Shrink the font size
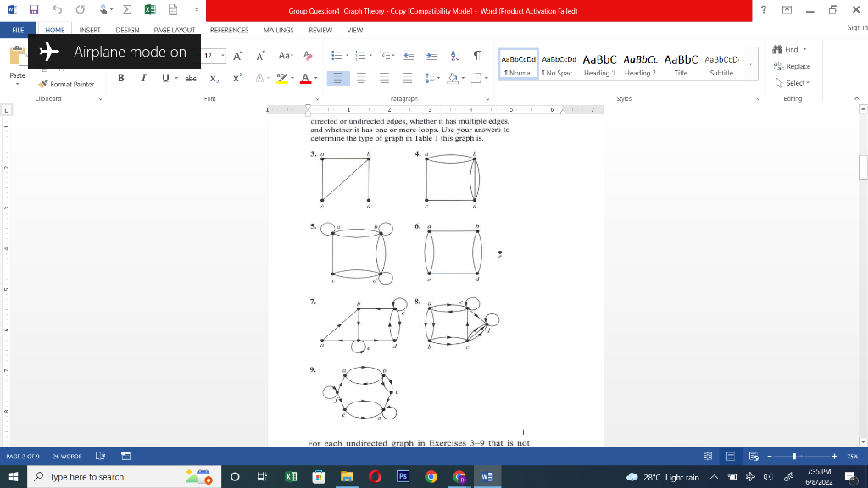The width and height of the screenshot is (868, 488). 260,56
